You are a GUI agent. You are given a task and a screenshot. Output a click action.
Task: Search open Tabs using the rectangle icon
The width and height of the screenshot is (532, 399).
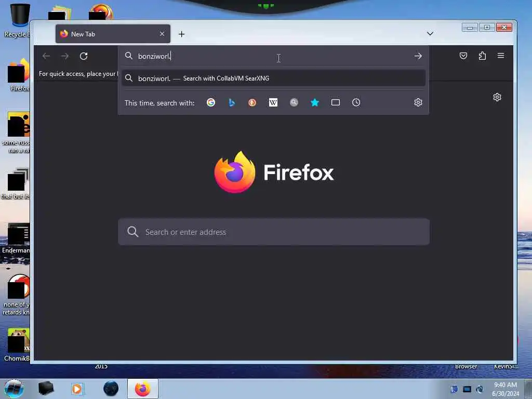[x=336, y=102]
